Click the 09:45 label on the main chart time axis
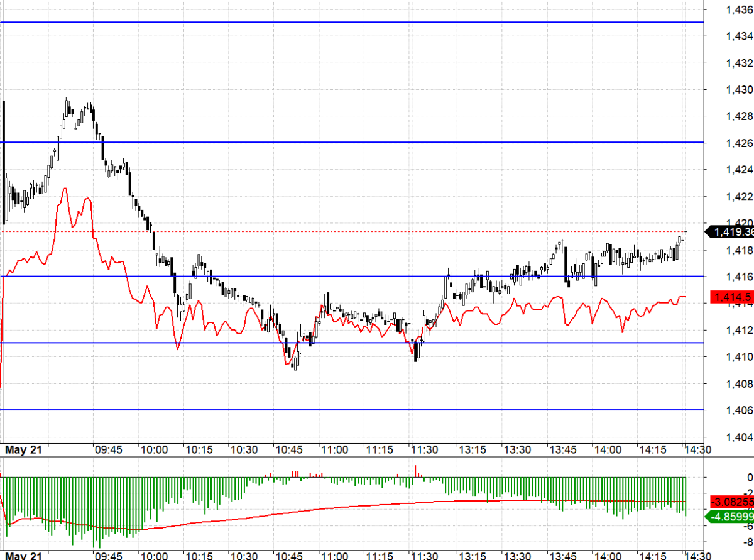The image size is (754, 560). 108,450
